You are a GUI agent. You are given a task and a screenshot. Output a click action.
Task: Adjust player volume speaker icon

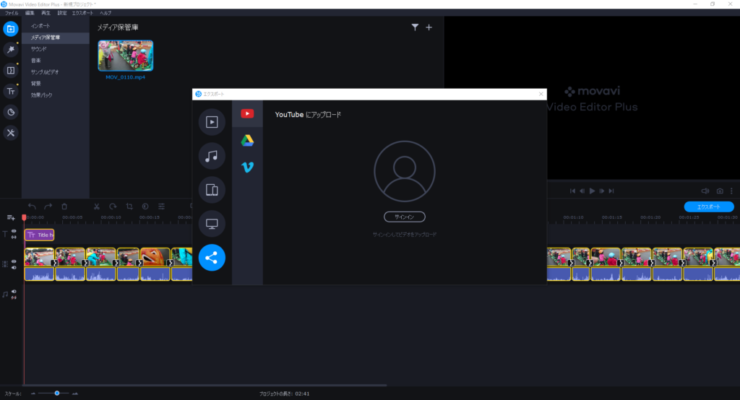pyautogui.click(x=705, y=191)
